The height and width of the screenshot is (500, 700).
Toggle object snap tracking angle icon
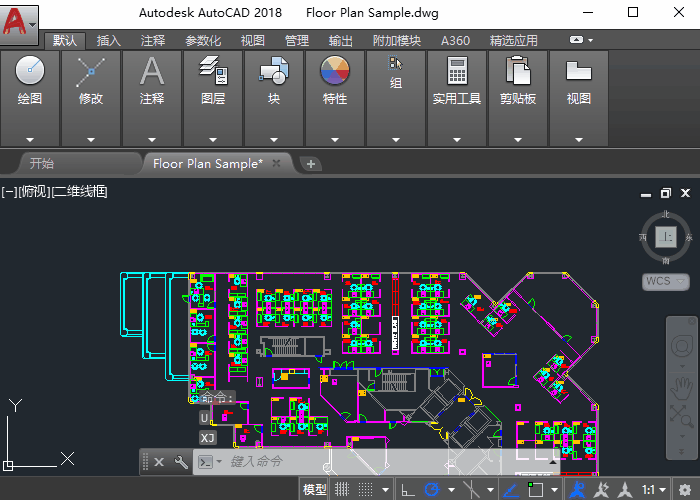(x=511, y=490)
